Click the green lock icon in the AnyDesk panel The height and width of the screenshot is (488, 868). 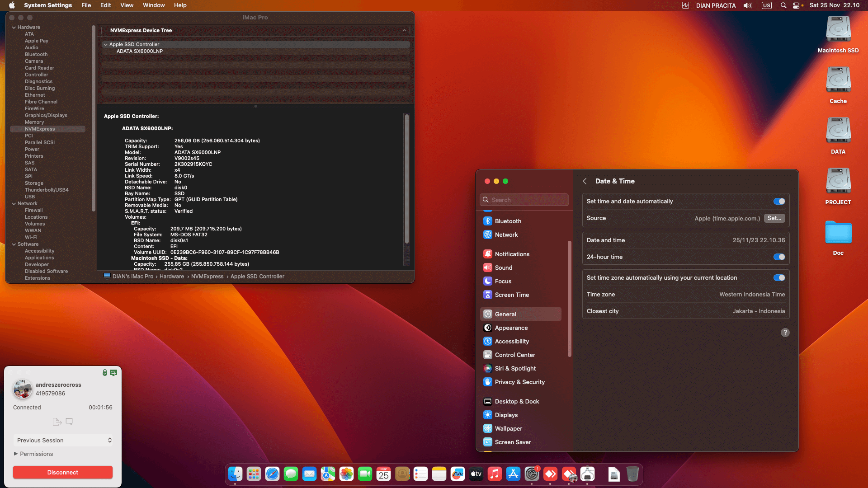(x=104, y=373)
